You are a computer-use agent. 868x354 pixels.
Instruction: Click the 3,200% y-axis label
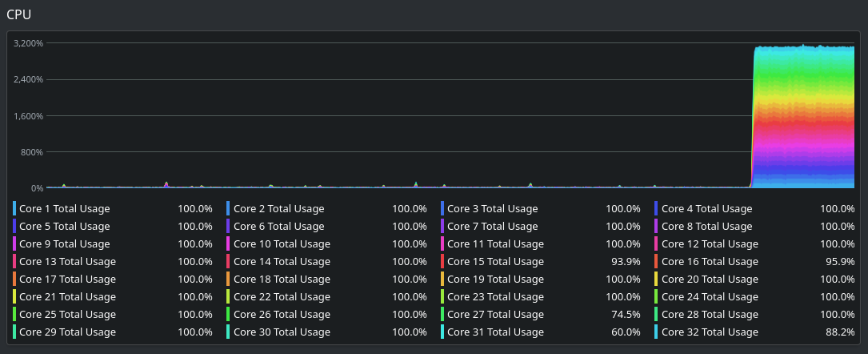point(28,43)
